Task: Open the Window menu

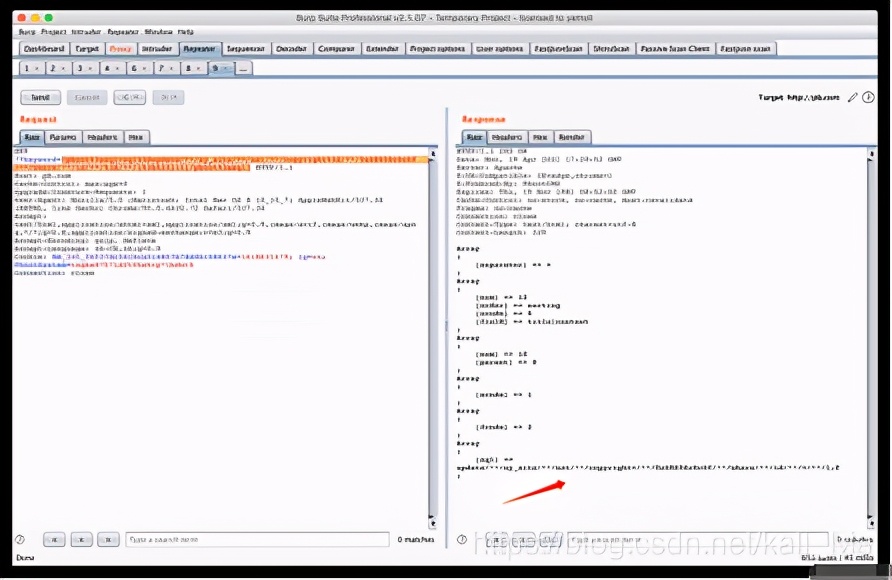Action: tap(158, 32)
